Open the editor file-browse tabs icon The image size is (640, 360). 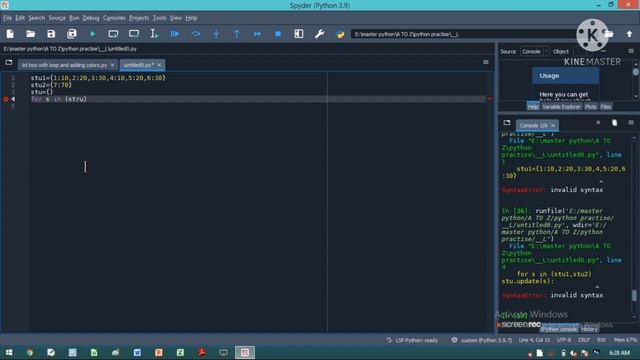(x=9, y=62)
